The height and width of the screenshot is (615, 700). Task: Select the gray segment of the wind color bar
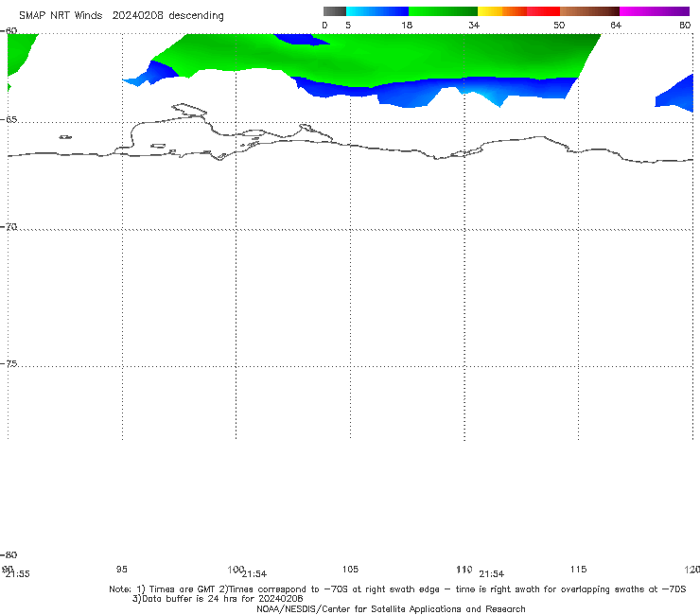pyautogui.click(x=334, y=11)
